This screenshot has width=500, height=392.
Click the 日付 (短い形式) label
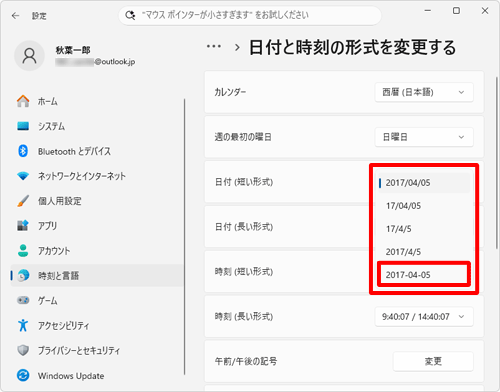point(244,182)
